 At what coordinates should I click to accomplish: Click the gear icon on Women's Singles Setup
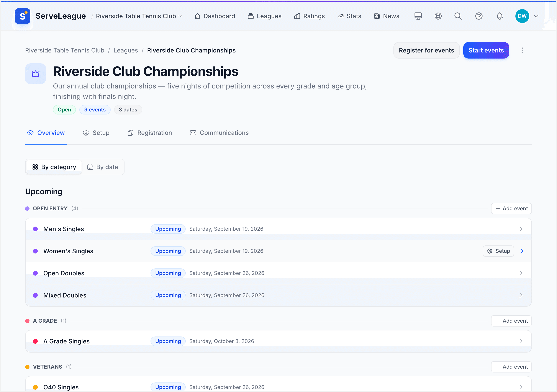point(490,251)
